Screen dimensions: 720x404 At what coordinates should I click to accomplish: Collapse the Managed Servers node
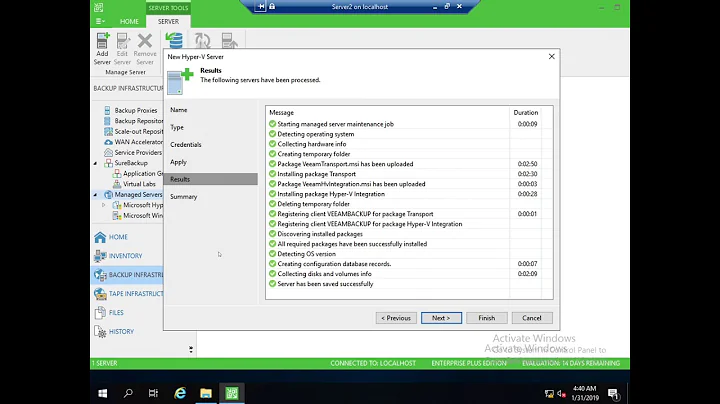[96, 195]
